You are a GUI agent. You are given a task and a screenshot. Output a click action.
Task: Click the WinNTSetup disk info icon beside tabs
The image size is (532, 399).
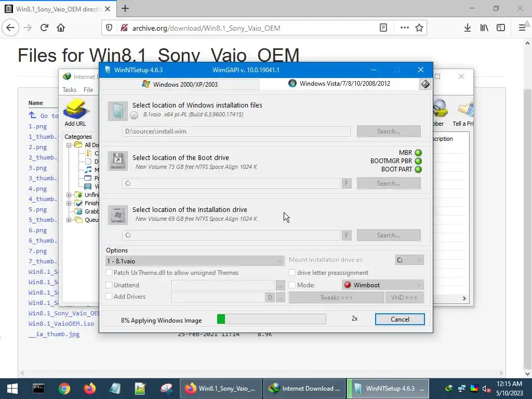(425, 84)
